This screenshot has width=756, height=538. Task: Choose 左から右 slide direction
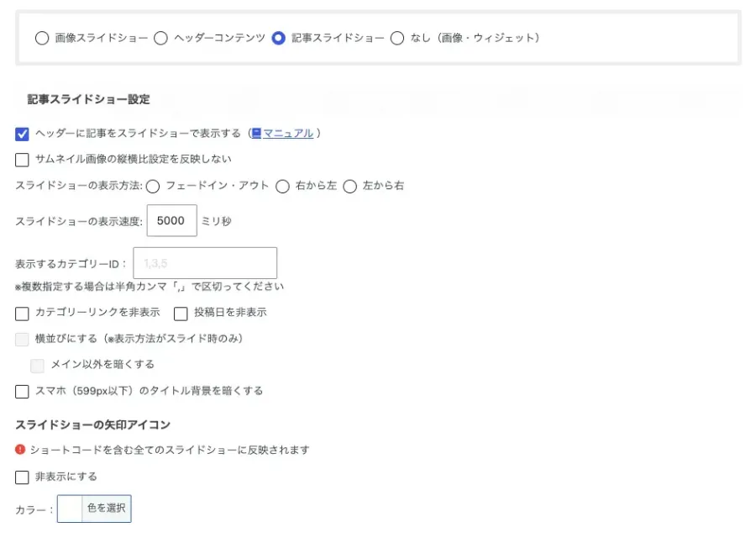click(x=350, y=187)
